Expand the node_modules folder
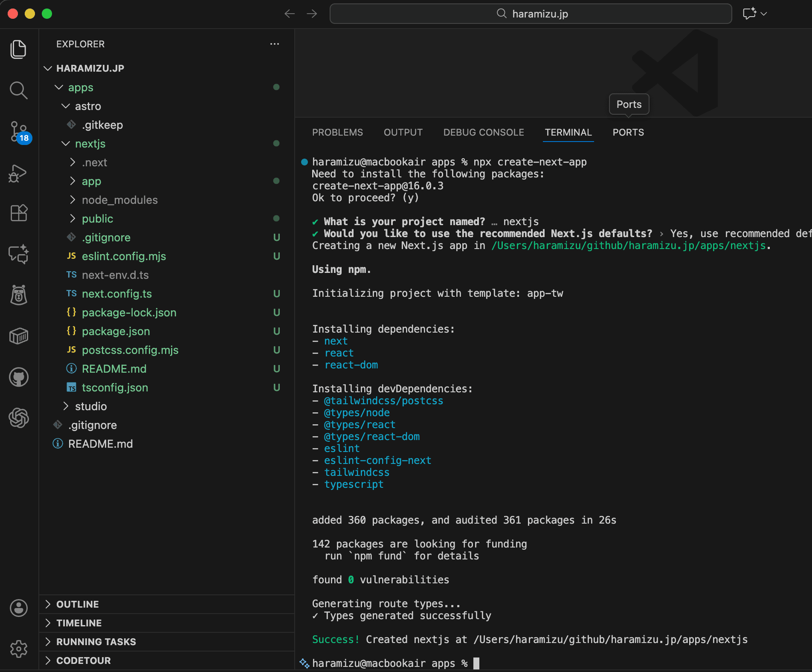Screen dimensions: 812x672 [119, 200]
